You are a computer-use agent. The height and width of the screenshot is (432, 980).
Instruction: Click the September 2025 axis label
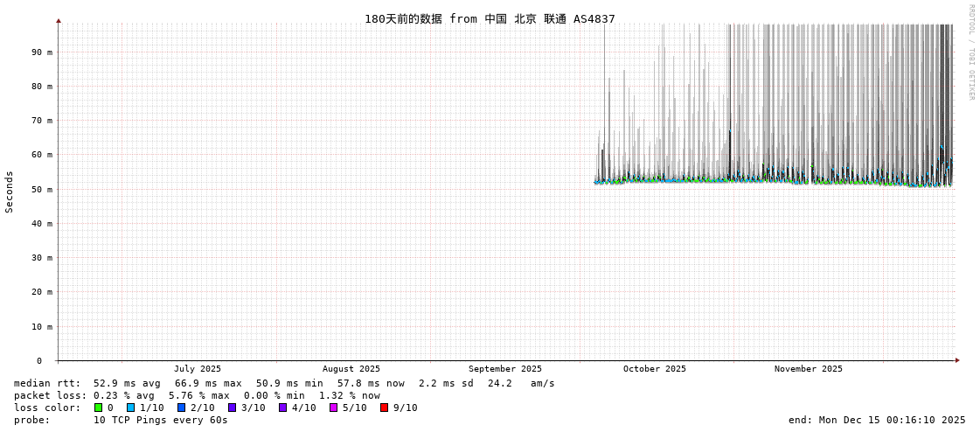504,369
